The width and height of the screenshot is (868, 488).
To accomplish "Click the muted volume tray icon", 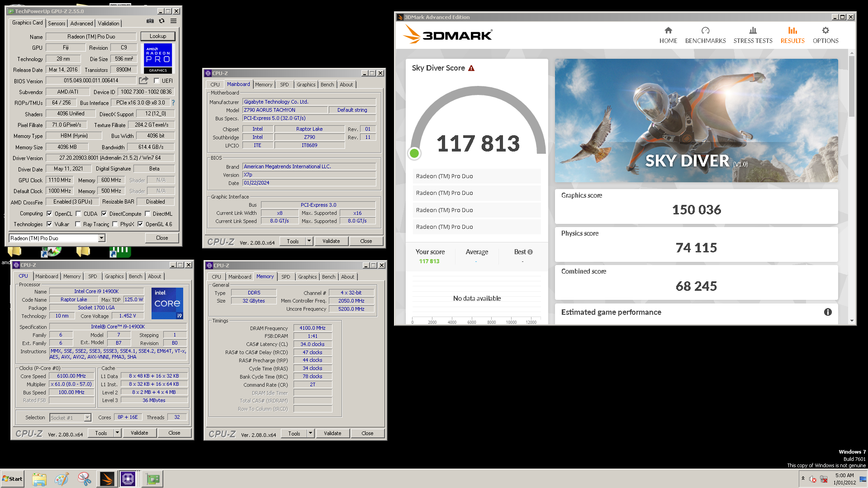I will click(x=813, y=479).
